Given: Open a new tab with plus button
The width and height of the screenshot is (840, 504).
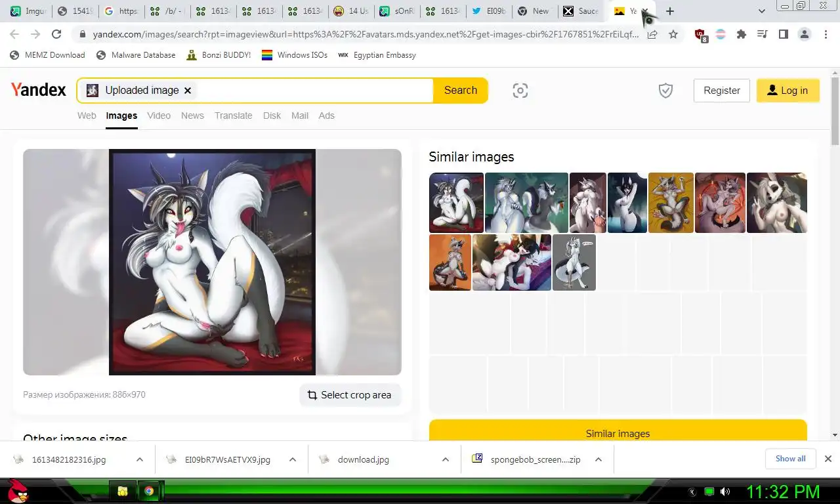Looking at the screenshot, I should pyautogui.click(x=670, y=11).
